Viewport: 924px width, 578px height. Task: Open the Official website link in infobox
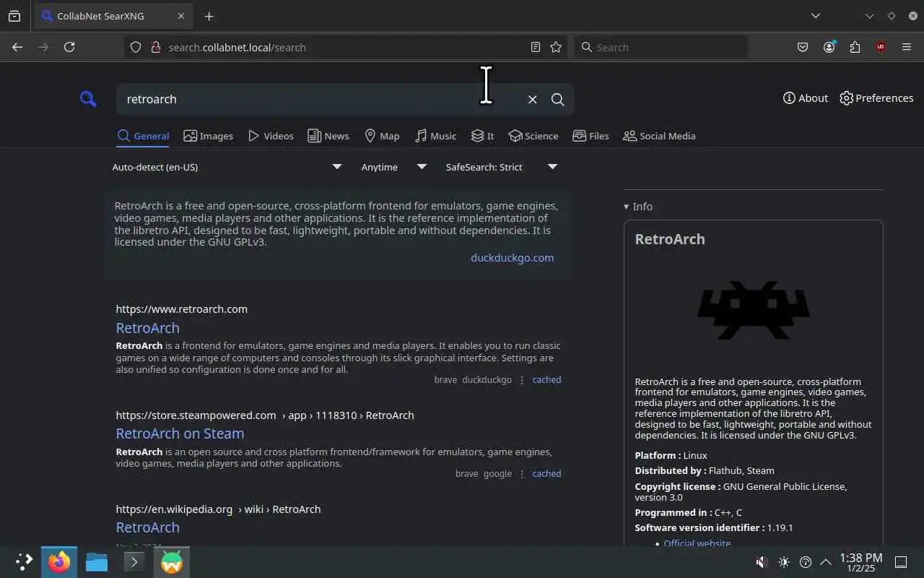click(x=697, y=543)
